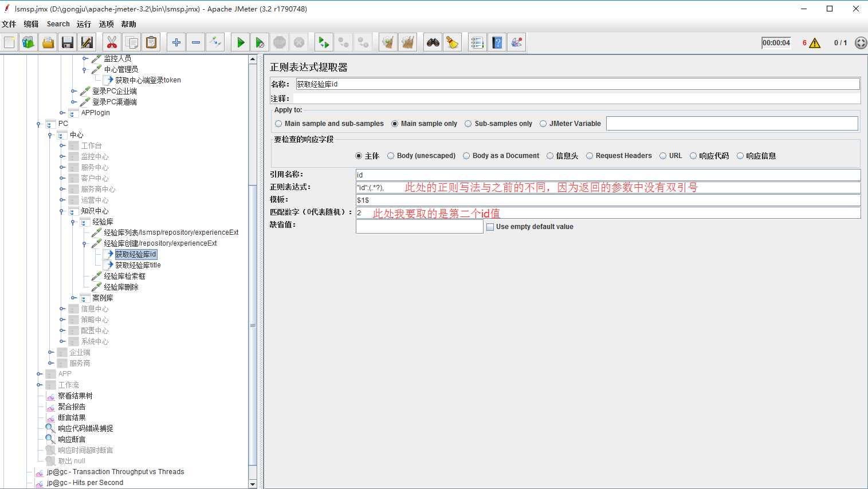Choose 'Sub-samples only' radio button
This screenshot has height=489, width=868.
tap(498, 124)
